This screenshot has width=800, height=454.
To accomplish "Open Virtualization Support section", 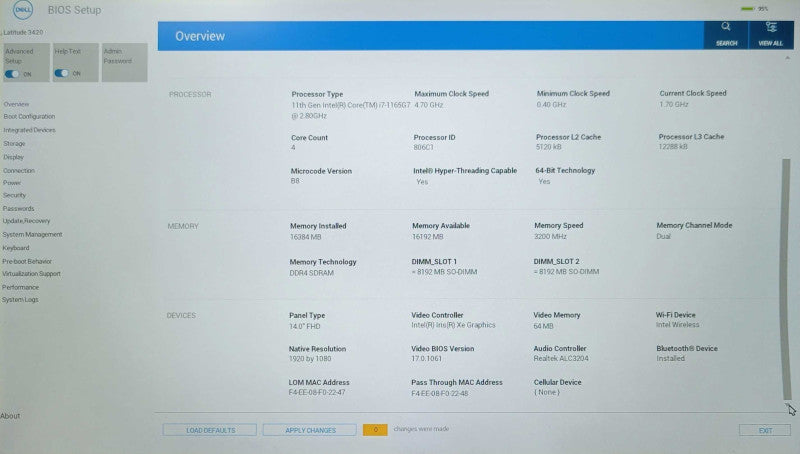I will coord(31,274).
